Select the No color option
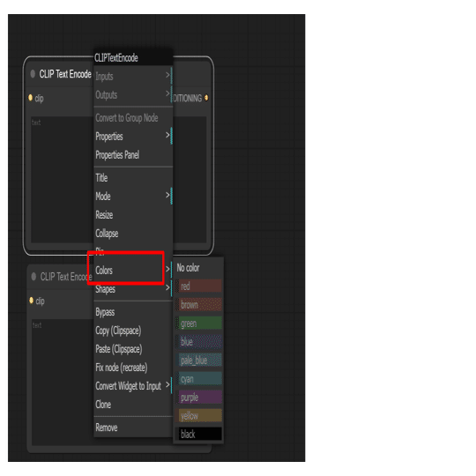Screen dimensions: 476x476 tap(198, 268)
